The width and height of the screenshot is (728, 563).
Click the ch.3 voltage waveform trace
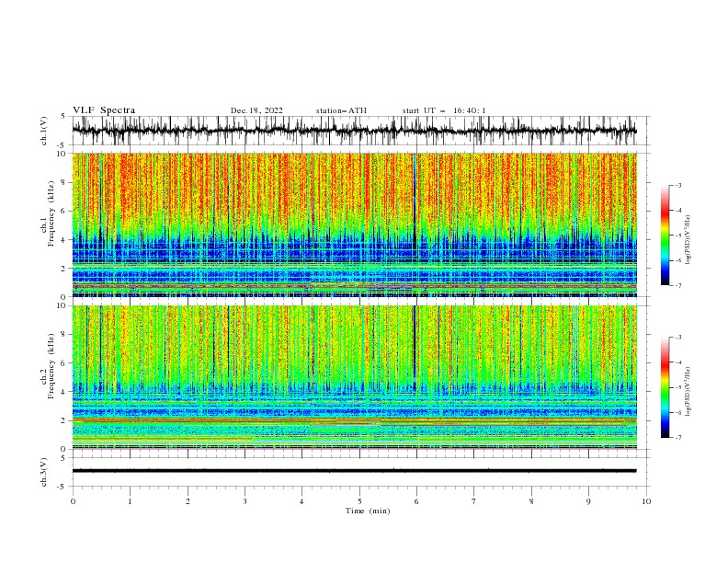tap(354, 471)
